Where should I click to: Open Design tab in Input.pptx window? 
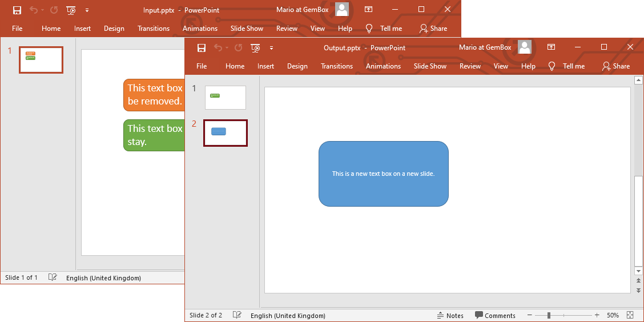pos(114,29)
